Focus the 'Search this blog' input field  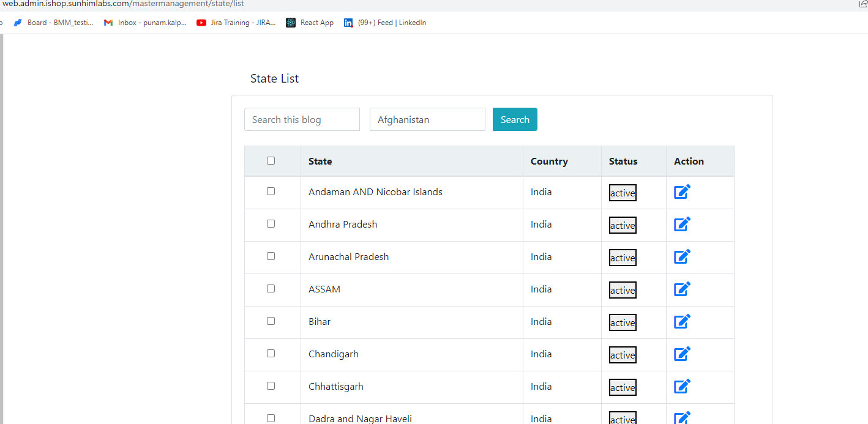coord(302,119)
